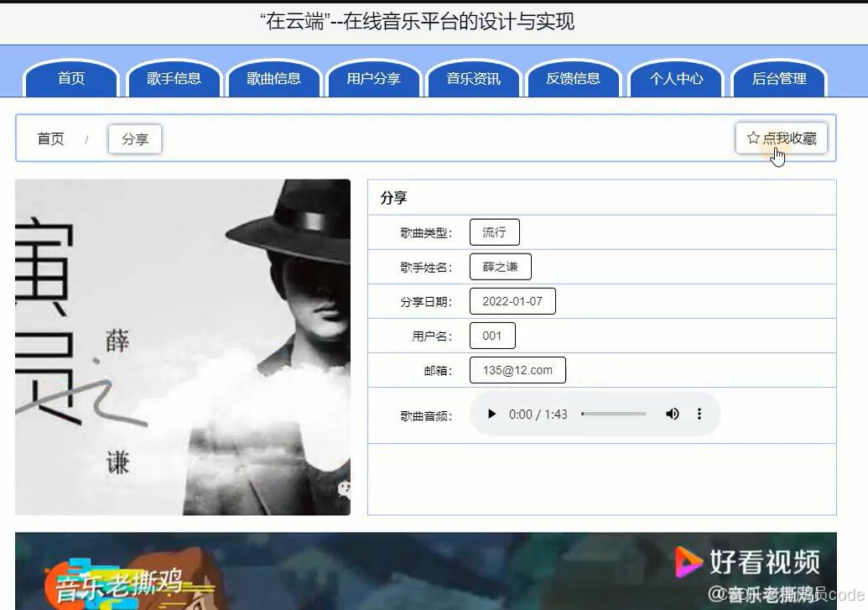Select the 后台管理 tab
This screenshot has height=610, width=868.
pos(779,79)
